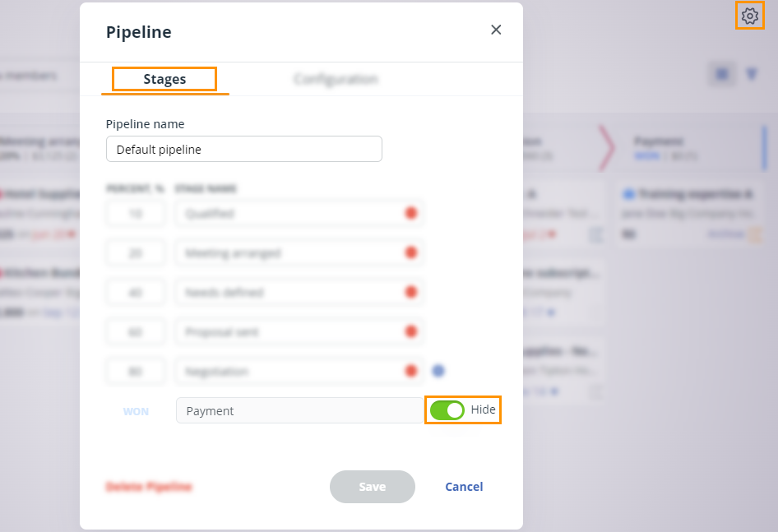This screenshot has width=778, height=532.
Task: Toggle Hide for the Payment stage
Action: 448,409
